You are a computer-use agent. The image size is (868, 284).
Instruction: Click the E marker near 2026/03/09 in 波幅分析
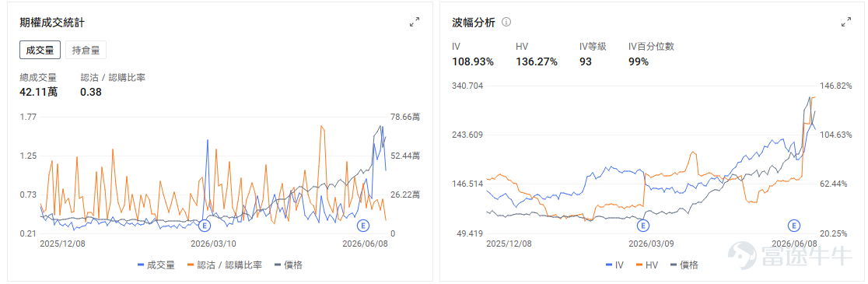[x=642, y=226]
